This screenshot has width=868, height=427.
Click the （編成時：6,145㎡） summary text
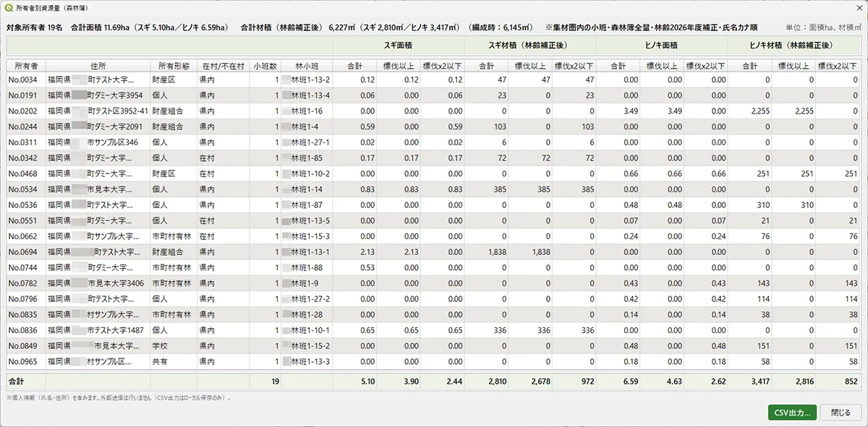point(501,27)
